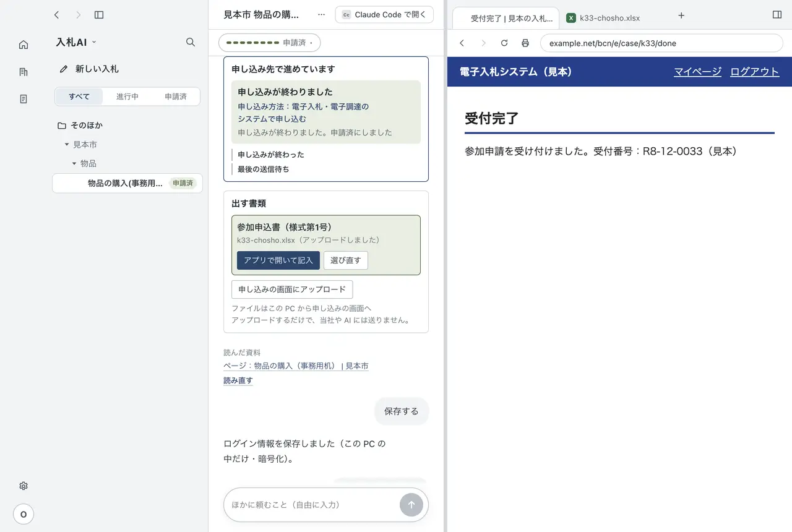Toggle browser side panel icon
The width and height of the screenshot is (792, 532).
click(x=777, y=15)
